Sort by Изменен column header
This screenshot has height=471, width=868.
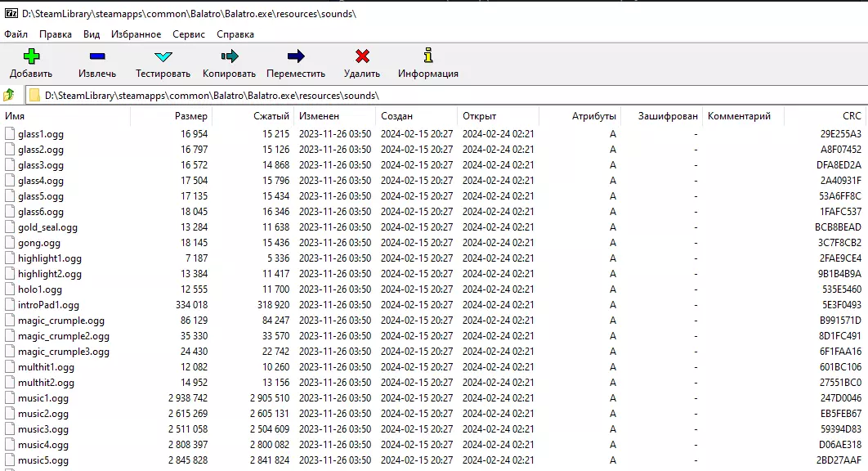point(334,116)
